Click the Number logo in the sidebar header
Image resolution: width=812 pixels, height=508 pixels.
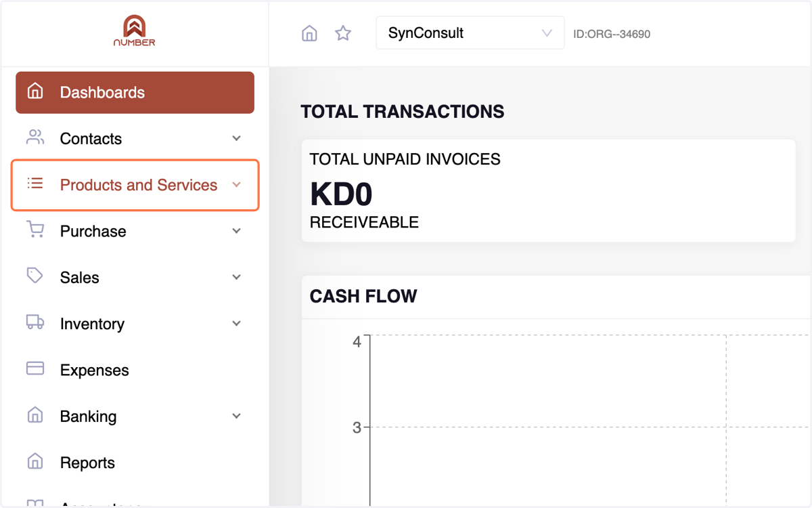[x=134, y=31]
